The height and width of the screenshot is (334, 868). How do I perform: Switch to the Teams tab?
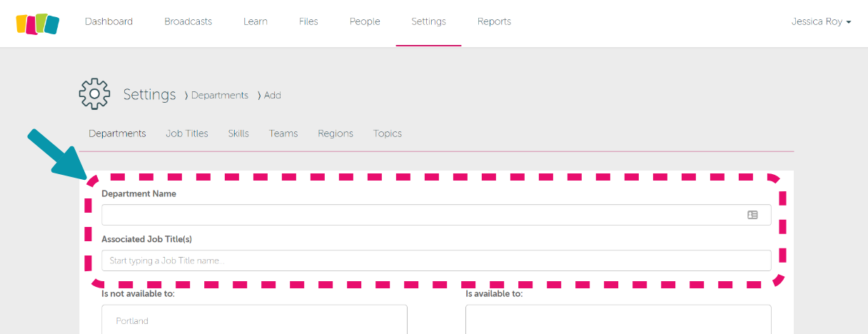(283, 133)
